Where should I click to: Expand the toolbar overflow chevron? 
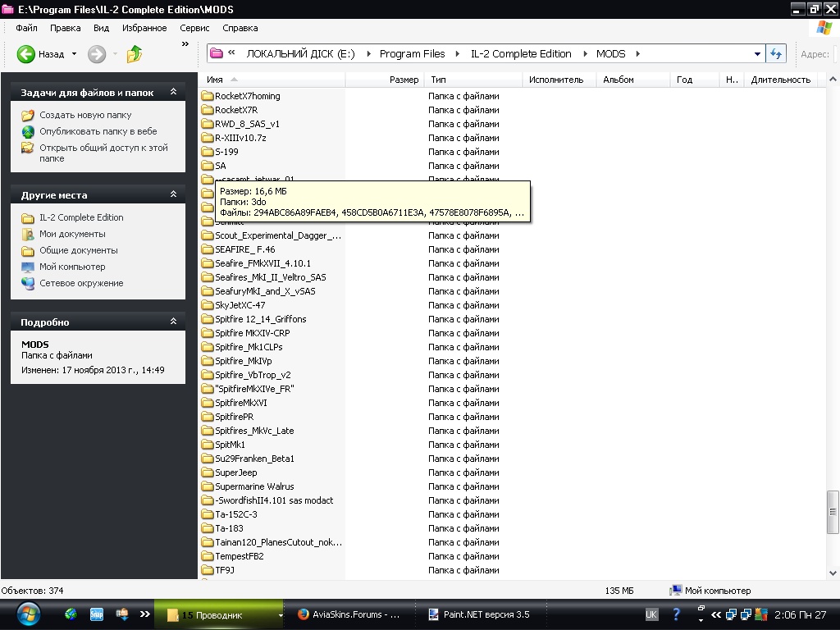[185, 44]
